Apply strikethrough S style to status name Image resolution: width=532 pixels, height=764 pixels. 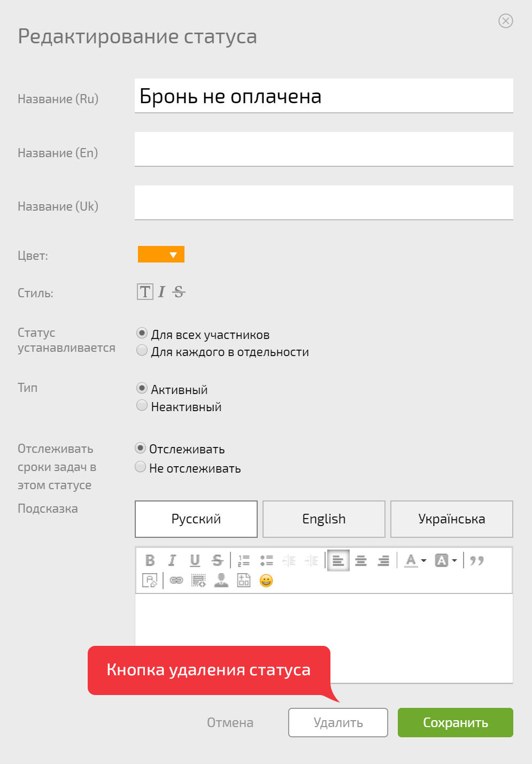point(179,291)
